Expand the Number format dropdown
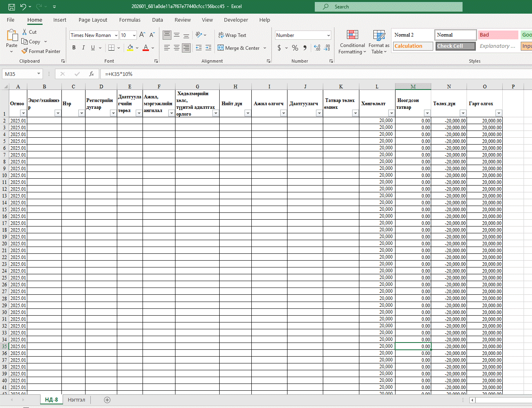 point(328,35)
